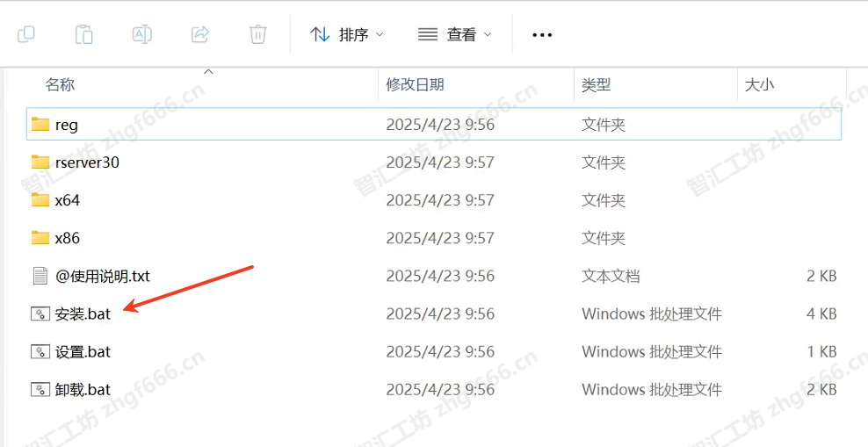Select the reg folder icon
868x447 pixels.
[x=40, y=124]
